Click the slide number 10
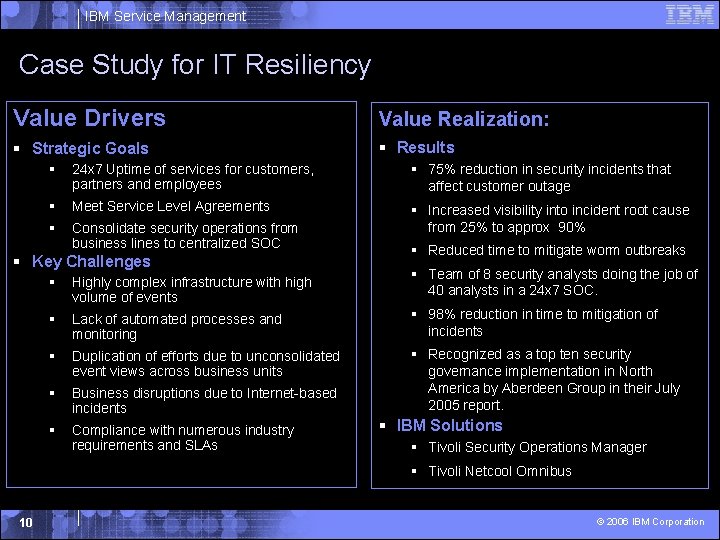This screenshot has width=720, height=540. (x=26, y=522)
